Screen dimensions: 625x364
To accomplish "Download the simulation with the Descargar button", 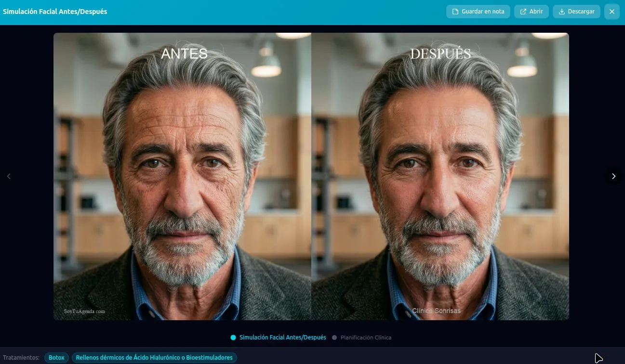I will (x=576, y=12).
